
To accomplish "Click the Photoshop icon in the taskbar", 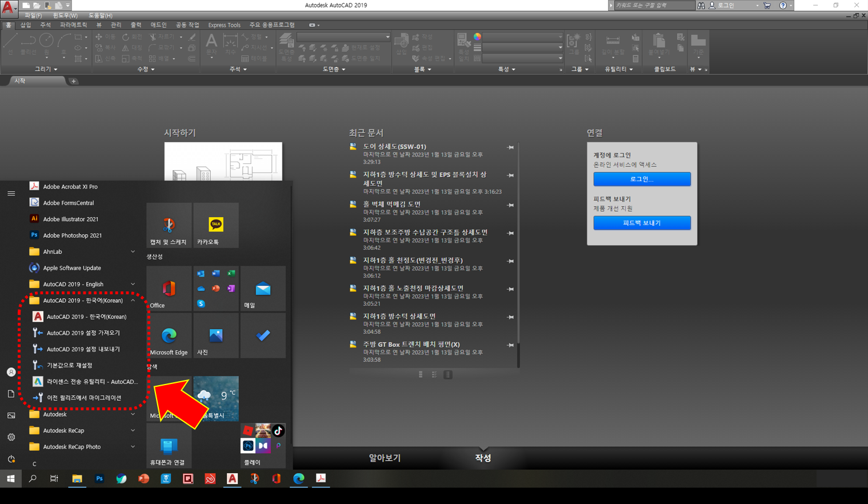I will 99,479.
